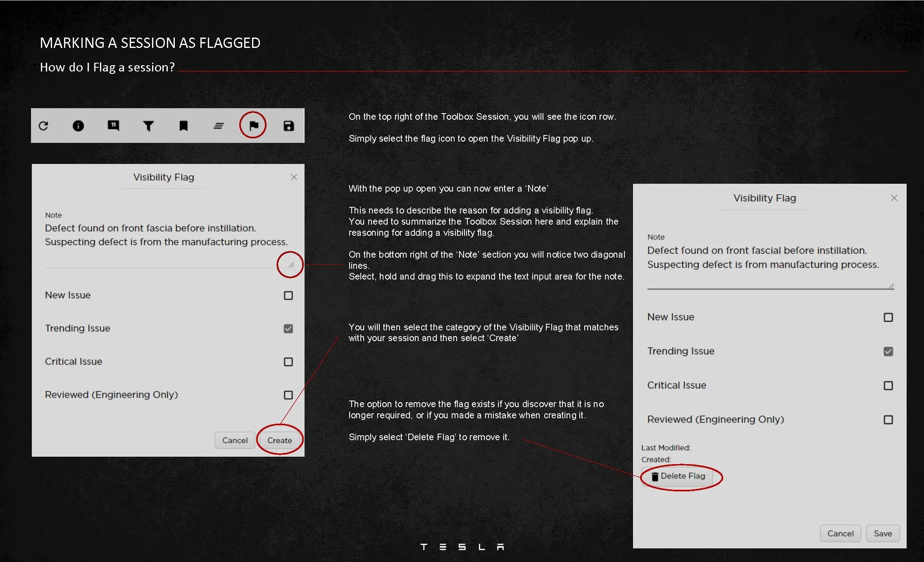Open the filter funnel icon
The width and height of the screenshot is (924, 562).
148,126
